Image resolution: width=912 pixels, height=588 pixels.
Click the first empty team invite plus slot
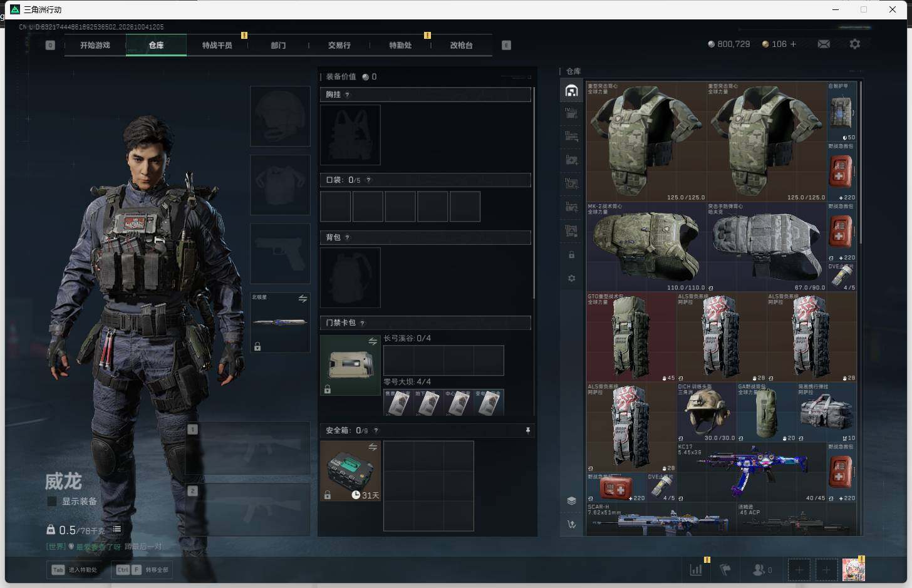pos(799,570)
